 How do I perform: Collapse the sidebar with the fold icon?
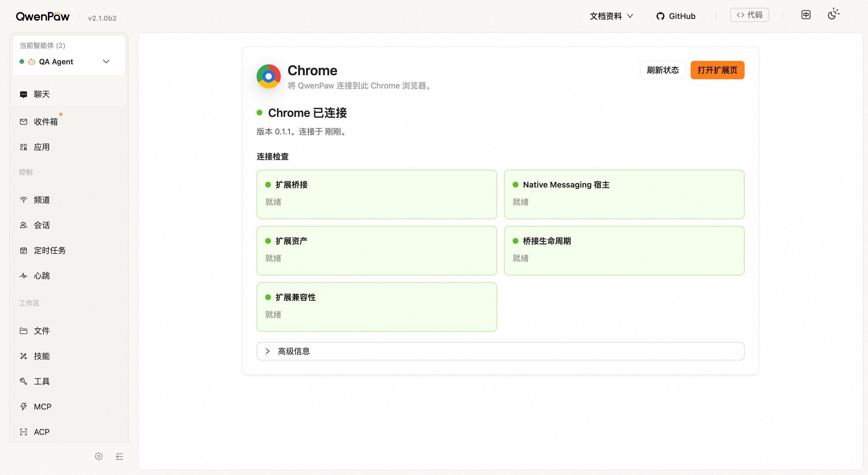point(119,456)
